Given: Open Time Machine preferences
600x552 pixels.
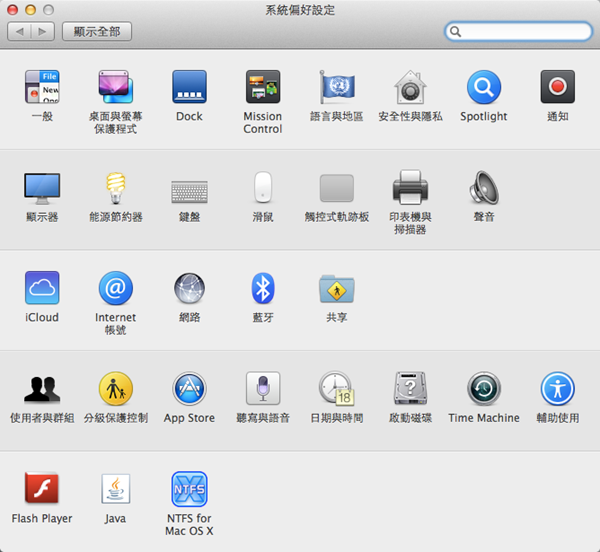Looking at the screenshot, I should [483, 389].
